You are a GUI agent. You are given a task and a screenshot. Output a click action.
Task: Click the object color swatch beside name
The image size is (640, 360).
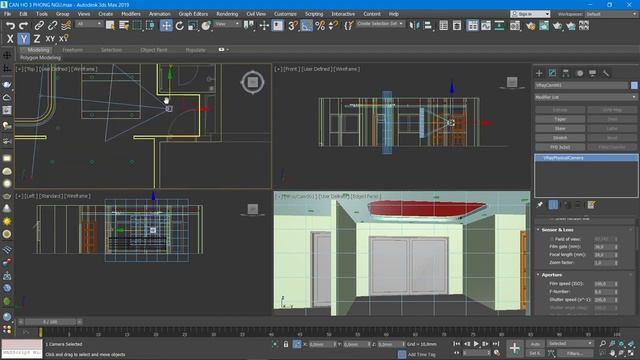634,85
